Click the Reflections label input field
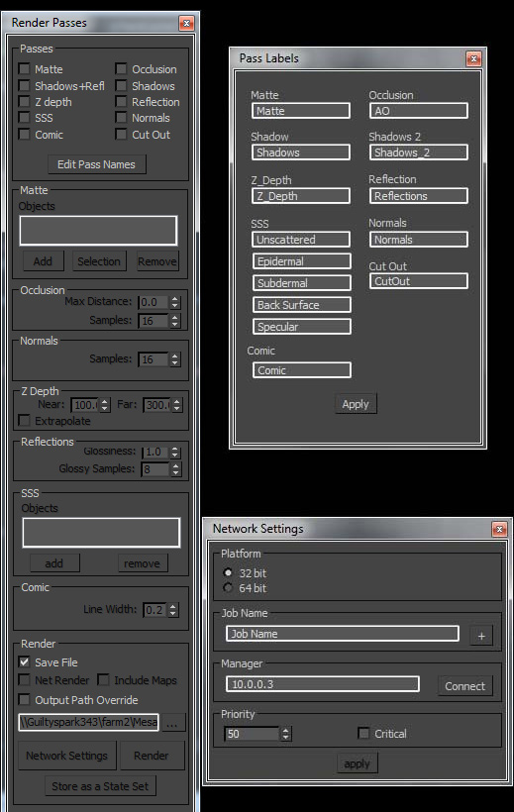The height and width of the screenshot is (812, 514). point(419,196)
